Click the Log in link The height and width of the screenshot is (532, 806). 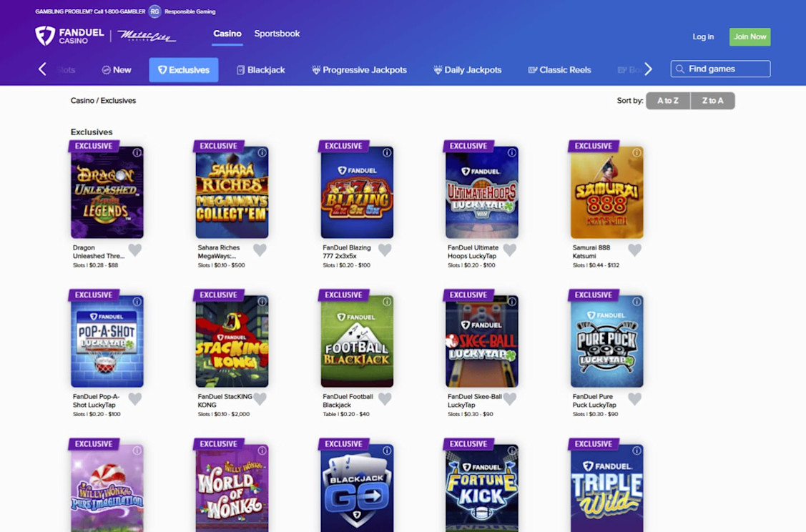[x=703, y=36]
